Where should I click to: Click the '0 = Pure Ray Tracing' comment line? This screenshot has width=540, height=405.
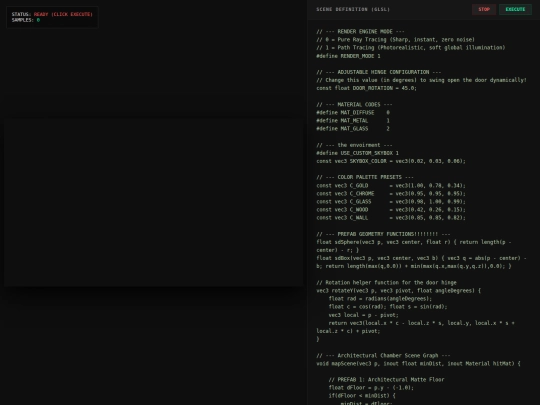pos(395,40)
